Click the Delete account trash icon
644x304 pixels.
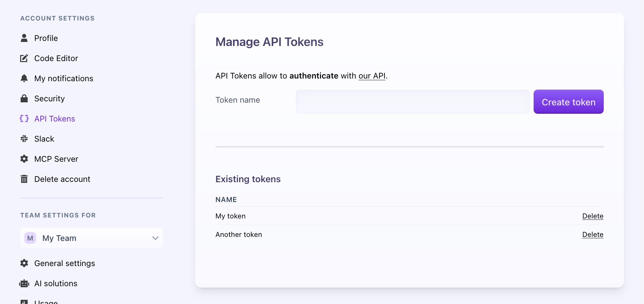pos(24,179)
